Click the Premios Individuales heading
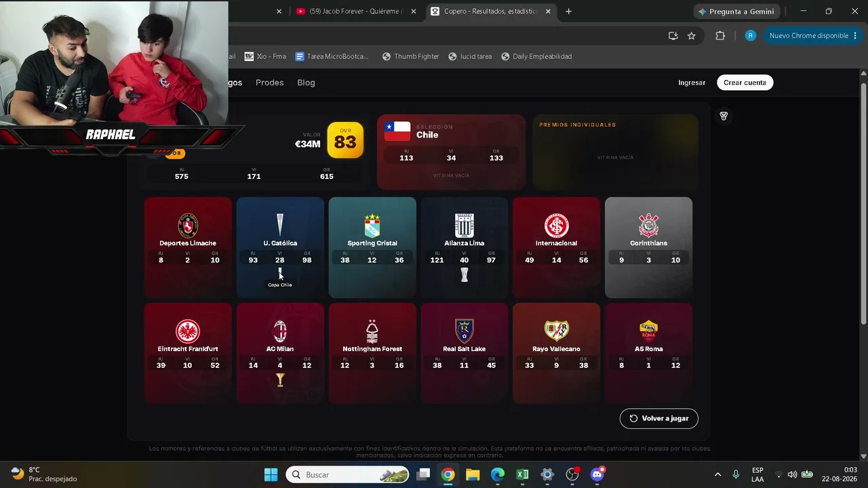 click(578, 125)
